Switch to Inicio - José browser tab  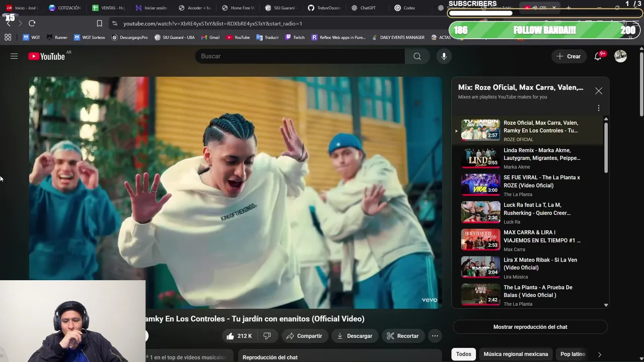(x=22, y=8)
